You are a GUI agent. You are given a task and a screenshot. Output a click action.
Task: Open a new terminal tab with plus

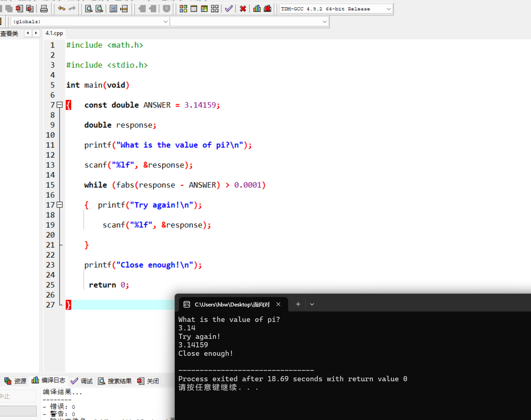298,304
